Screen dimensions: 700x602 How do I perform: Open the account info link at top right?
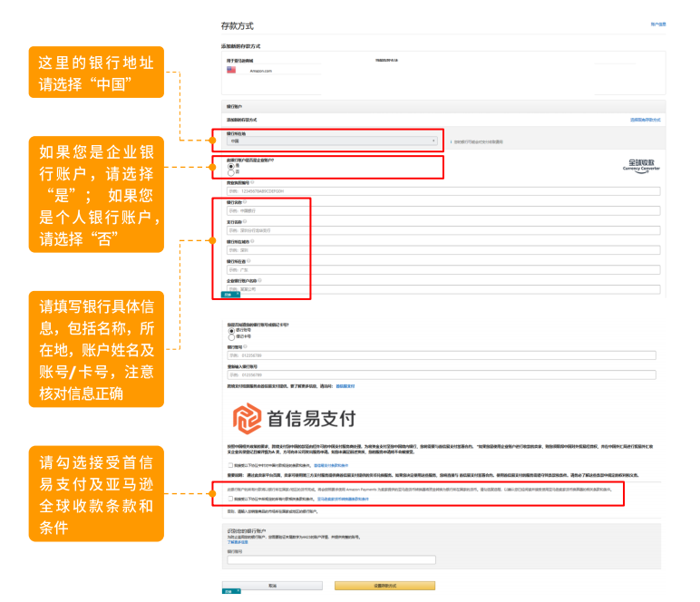pyautogui.click(x=658, y=24)
